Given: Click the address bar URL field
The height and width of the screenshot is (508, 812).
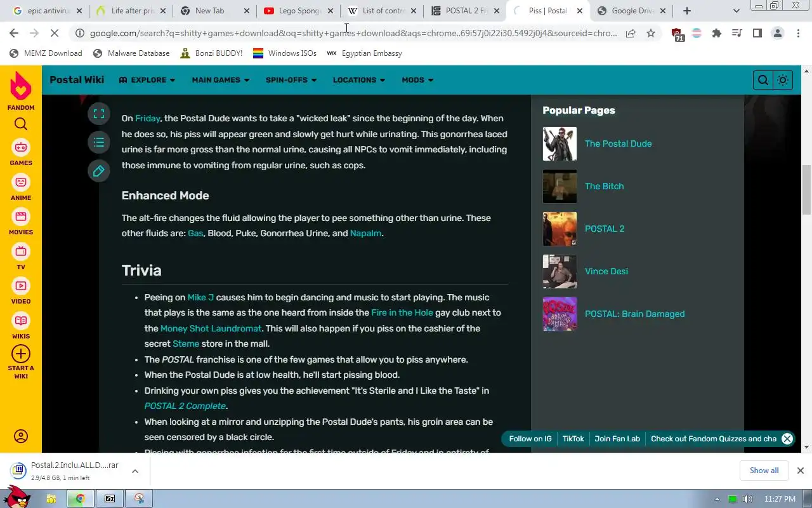Looking at the screenshot, I should coord(353,33).
